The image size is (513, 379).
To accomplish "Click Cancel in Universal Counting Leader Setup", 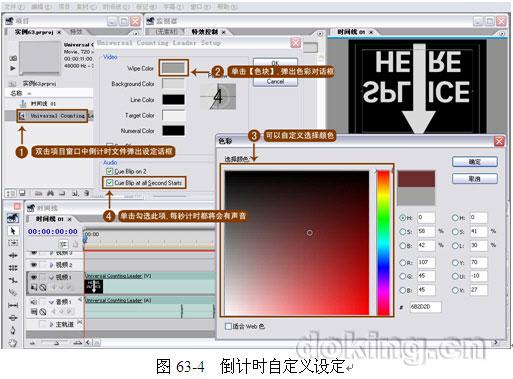I will [275, 82].
